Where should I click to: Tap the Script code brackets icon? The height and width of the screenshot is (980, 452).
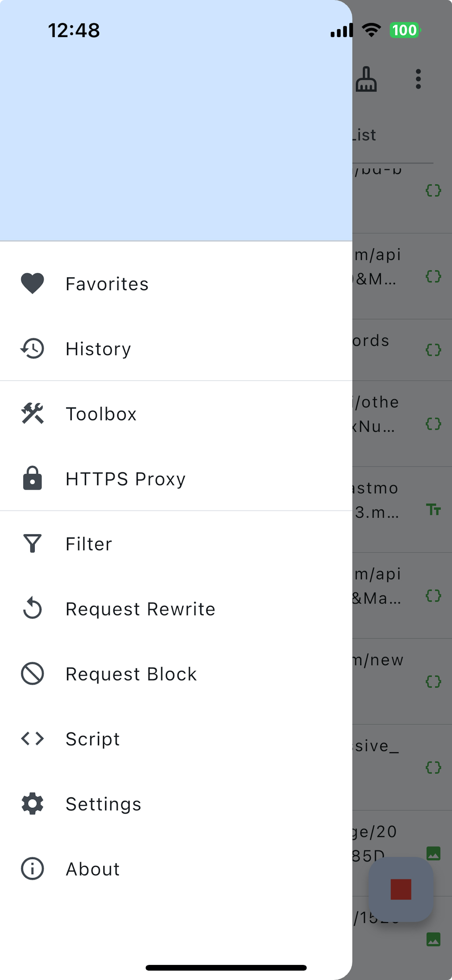(32, 739)
